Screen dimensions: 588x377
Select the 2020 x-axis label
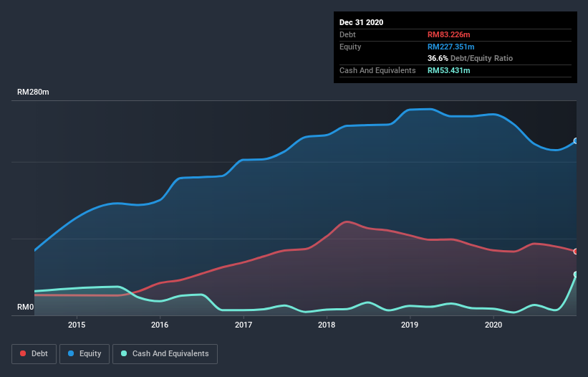point(493,325)
